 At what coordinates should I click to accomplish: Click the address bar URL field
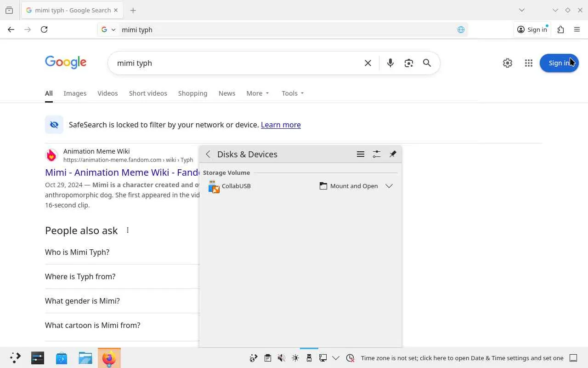coord(287,29)
